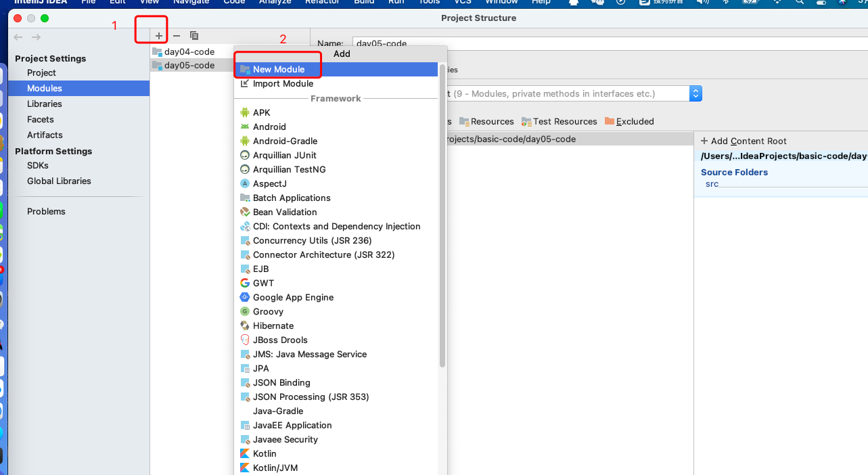
Task: Select the AspectJ framework icon
Action: click(245, 183)
